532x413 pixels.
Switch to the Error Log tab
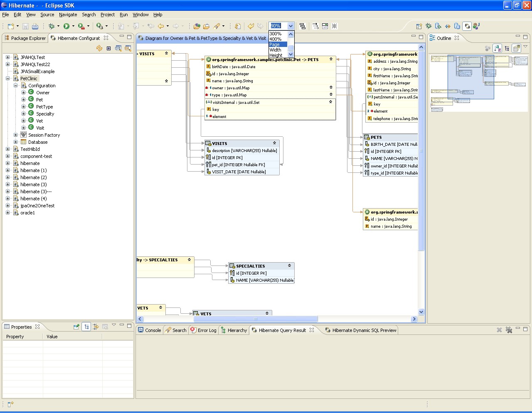click(204, 330)
